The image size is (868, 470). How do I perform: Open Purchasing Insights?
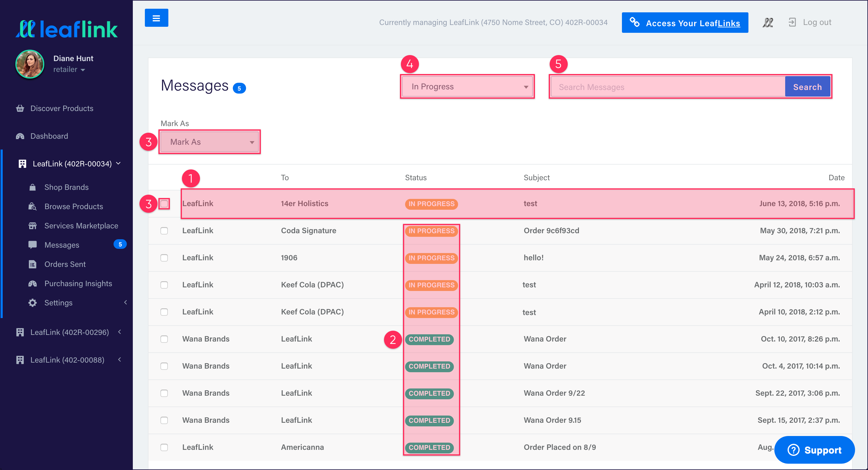pyautogui.click(x=78, y=283)
